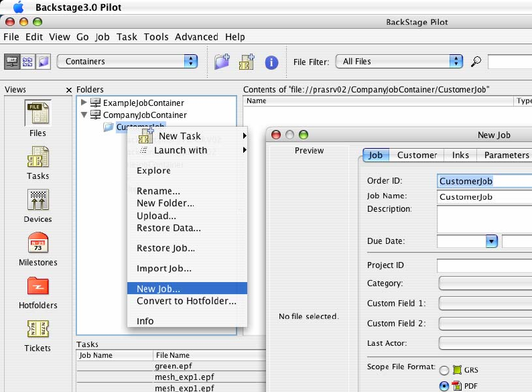Select the green.epf task row

tap(172, 367)
